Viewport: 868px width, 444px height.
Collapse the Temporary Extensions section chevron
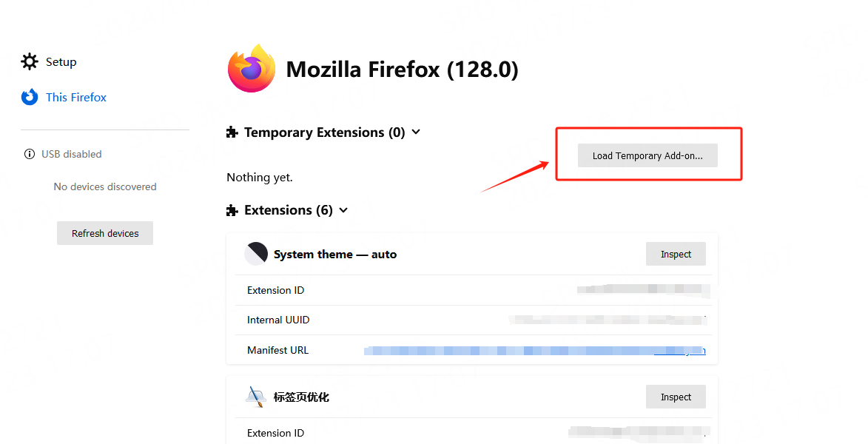[416, 132]
